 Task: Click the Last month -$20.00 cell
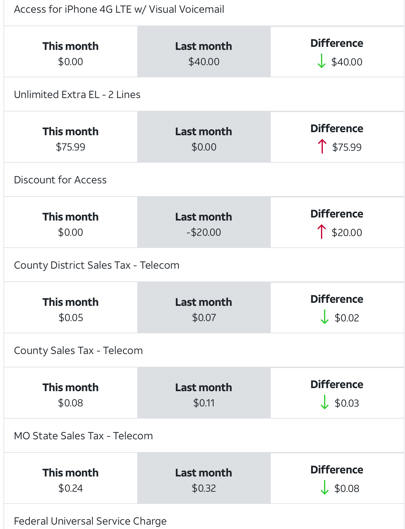pos(204,222)
